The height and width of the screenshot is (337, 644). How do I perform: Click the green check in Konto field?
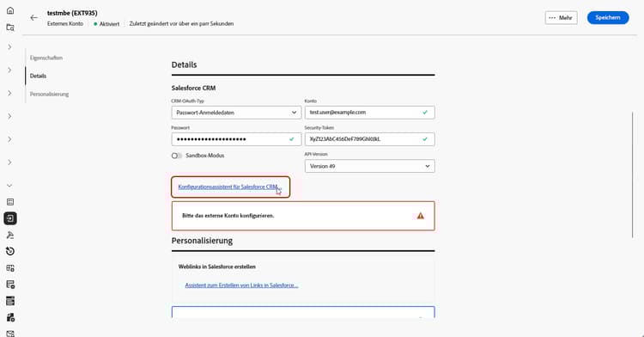coord(425,113)
